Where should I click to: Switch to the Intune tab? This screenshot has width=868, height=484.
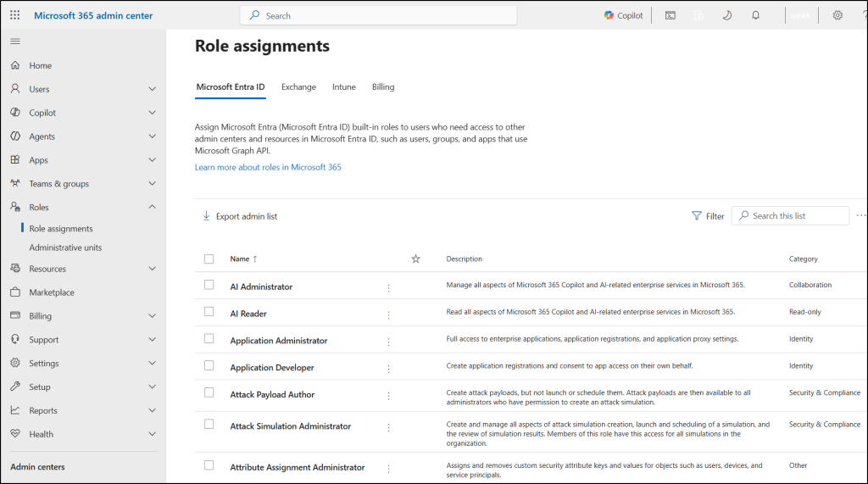344,87
